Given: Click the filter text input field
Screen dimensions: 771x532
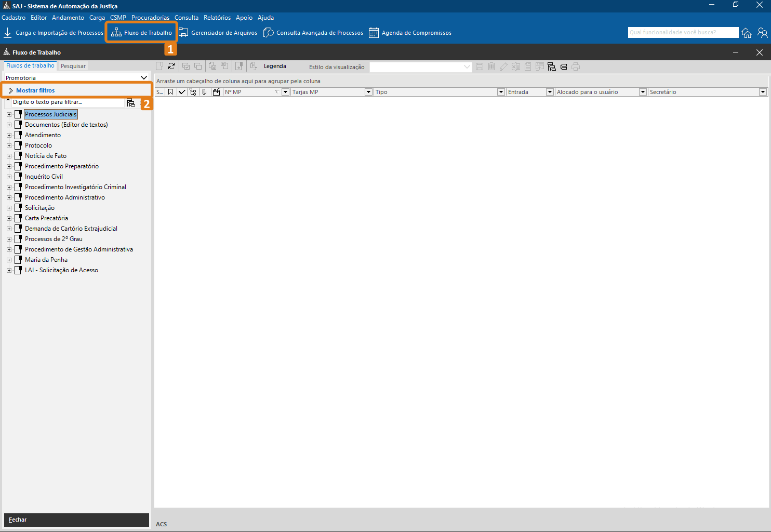Looking at the screenshot, I should 68,102.
